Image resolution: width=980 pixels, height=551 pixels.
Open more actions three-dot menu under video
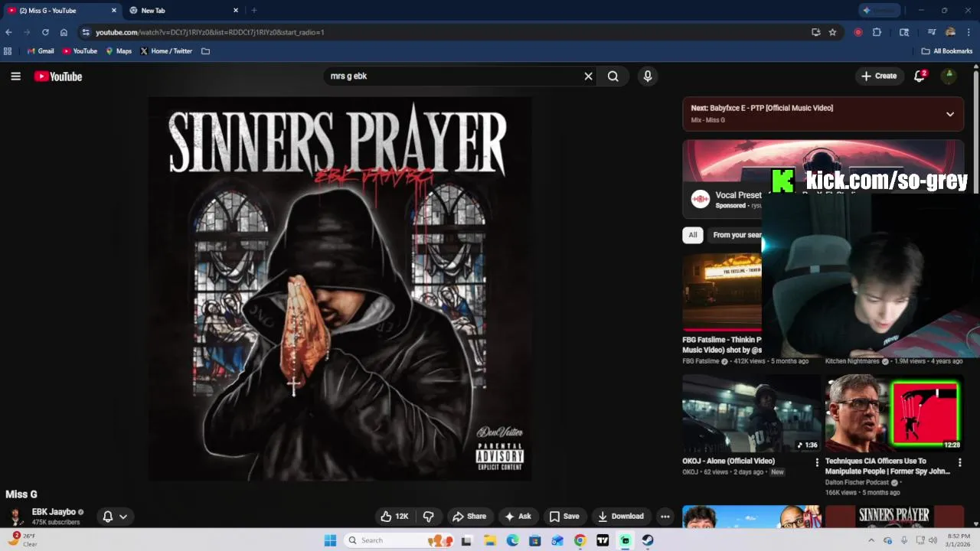(665, 517)
